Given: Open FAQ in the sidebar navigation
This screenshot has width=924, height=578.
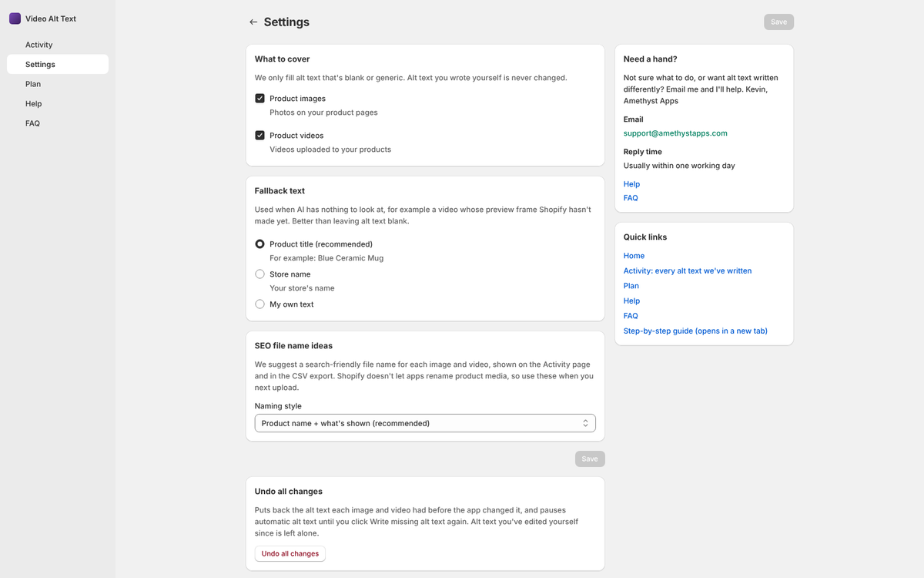Looking at the screenshot, I should point(58,123).
